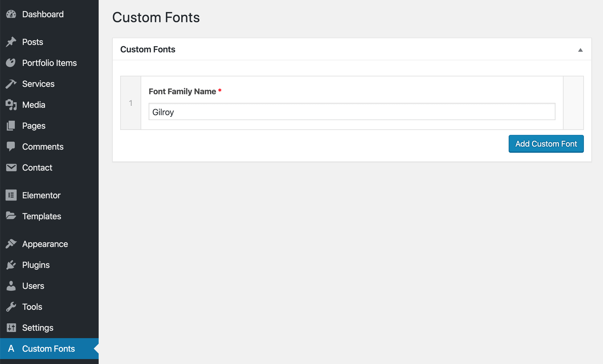
Task: Click the Services hammer icon
Action: 11,84
